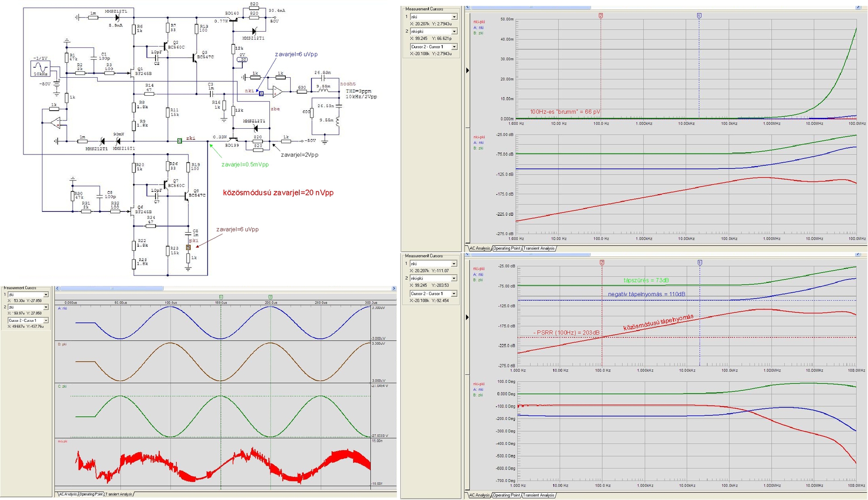The width and height of the screenshot is (868, 500).
Task: Click the 'THD=3ppm' label in the schematic
Action: 359,91
